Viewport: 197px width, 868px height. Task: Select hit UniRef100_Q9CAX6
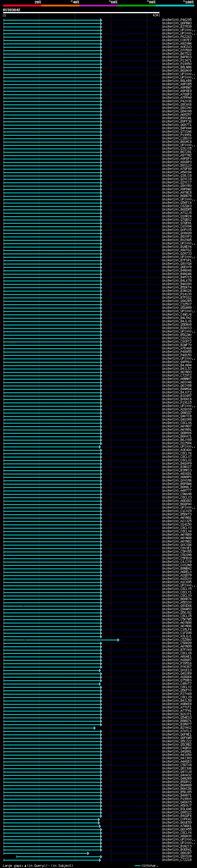pyautogui.click(x=177, y=104)
